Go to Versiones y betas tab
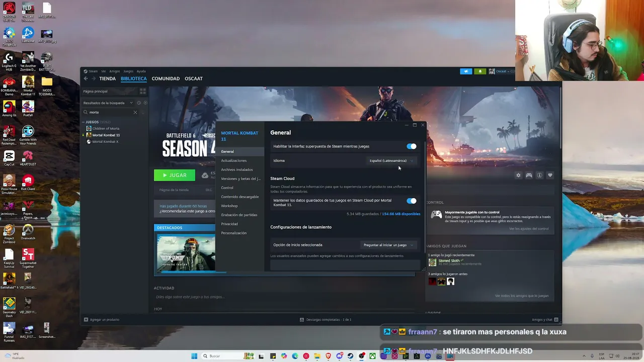The height and width of the screenshot is (362, 644). (240, 178)
